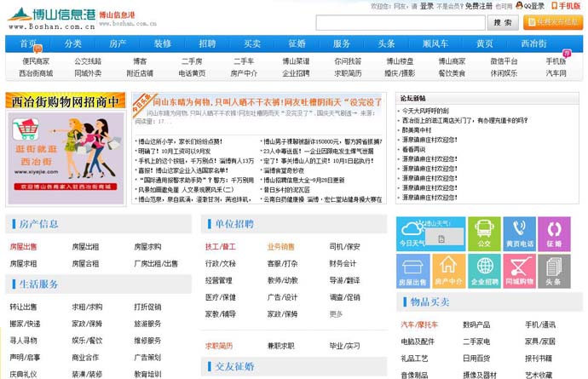Open the 买卖 navigation tab
The height and width of the screenshot is (379, 588).
[x=252, y=43]
